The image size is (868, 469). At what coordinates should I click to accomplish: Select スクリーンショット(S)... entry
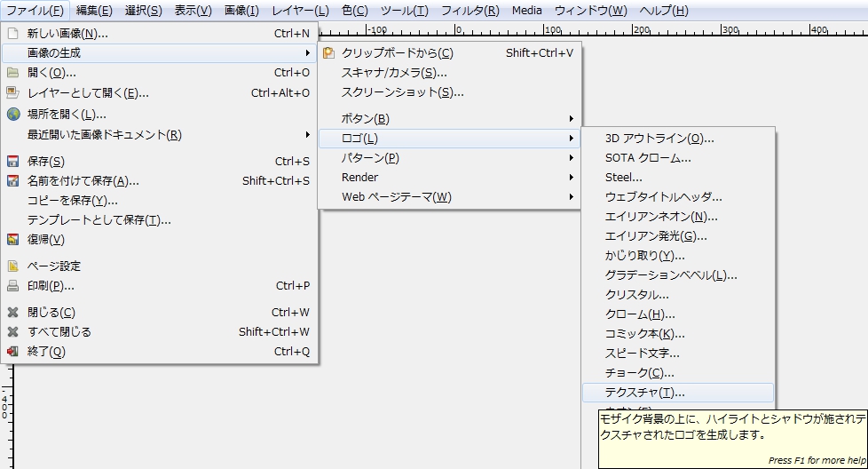(402, 92)
